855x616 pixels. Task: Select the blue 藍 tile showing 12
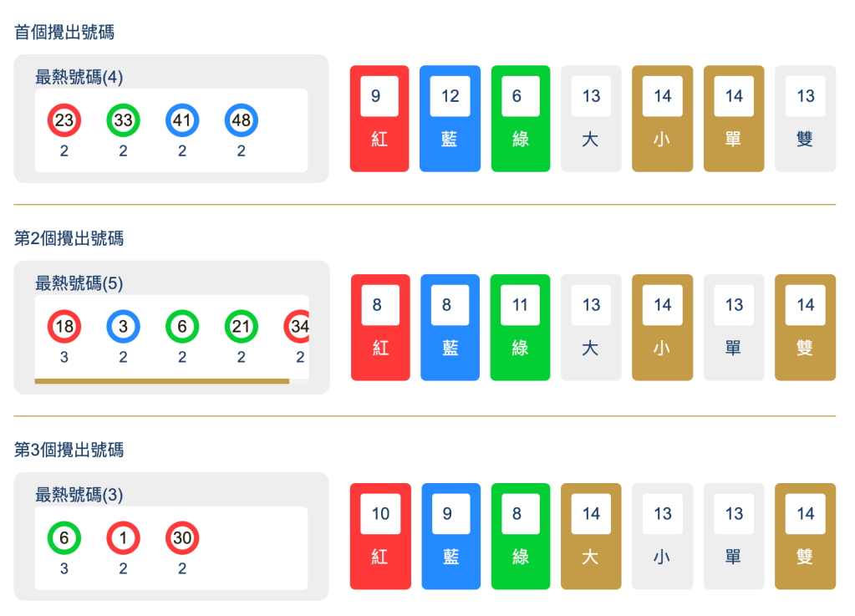point(450,119)
